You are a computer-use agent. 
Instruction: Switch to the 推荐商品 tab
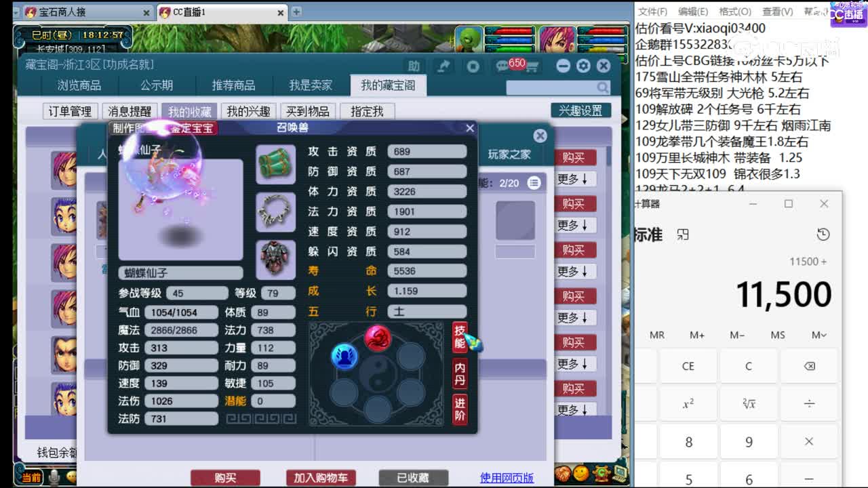pos(234,85)
